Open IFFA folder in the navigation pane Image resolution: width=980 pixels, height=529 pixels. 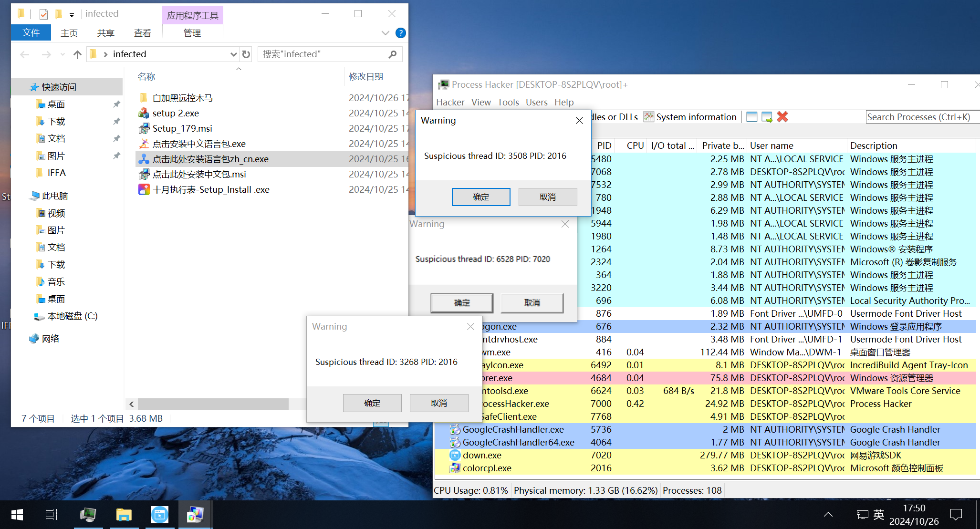[56, 173]
